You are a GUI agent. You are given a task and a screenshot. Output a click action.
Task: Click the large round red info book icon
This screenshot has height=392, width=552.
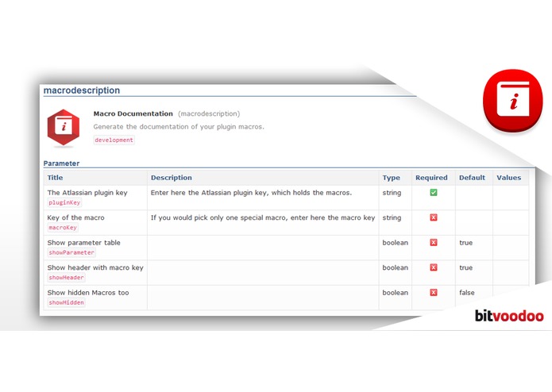point(513,101)
